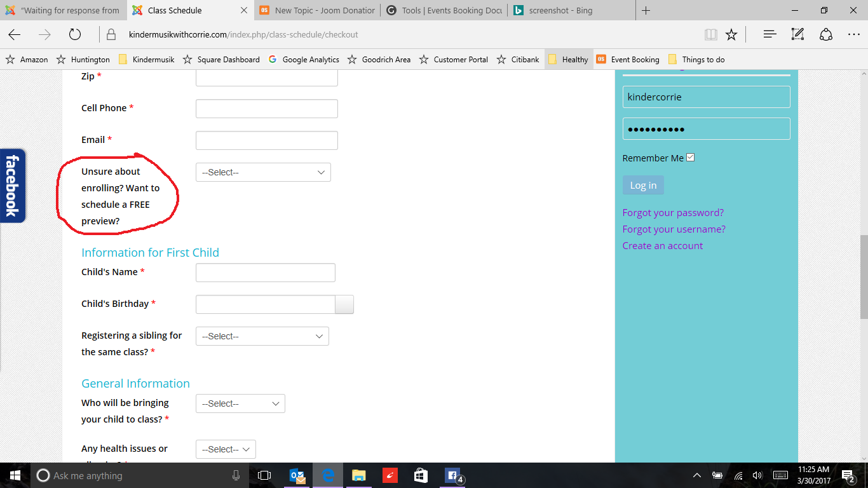Open the Registering a sibling dropdown
This screenshot has height=488, width=868.
[262, 336]
